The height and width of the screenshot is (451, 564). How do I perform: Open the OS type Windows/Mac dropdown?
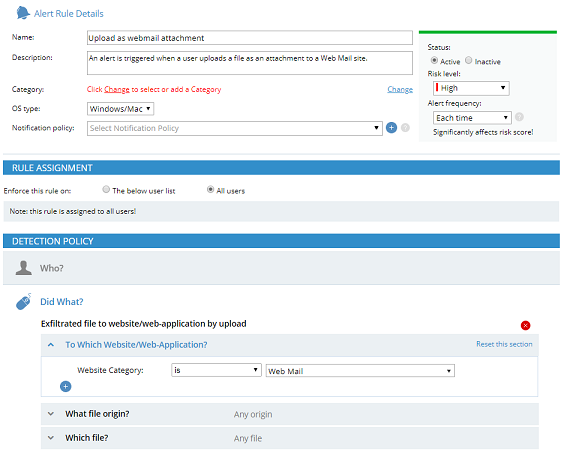120,109
